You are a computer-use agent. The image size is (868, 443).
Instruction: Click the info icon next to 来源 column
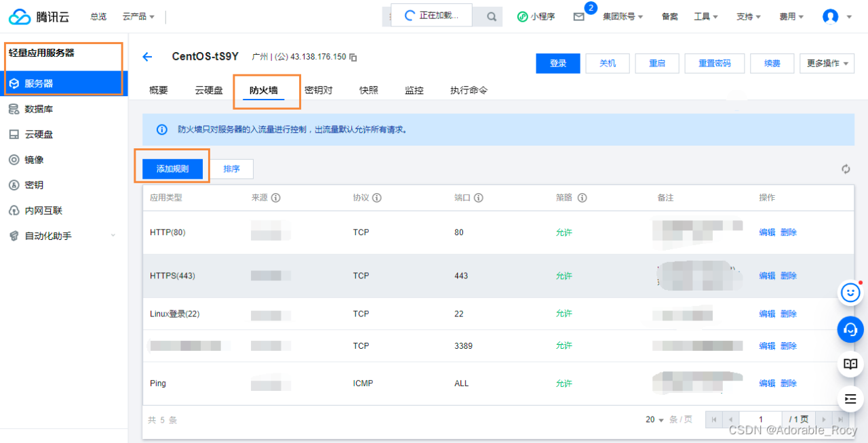point(276,198)
